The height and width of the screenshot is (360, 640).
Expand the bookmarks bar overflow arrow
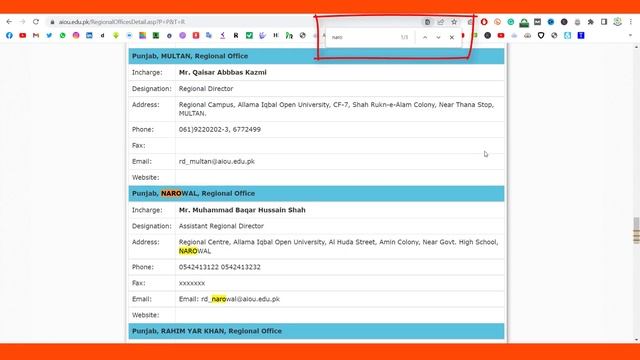pos(630,36)
